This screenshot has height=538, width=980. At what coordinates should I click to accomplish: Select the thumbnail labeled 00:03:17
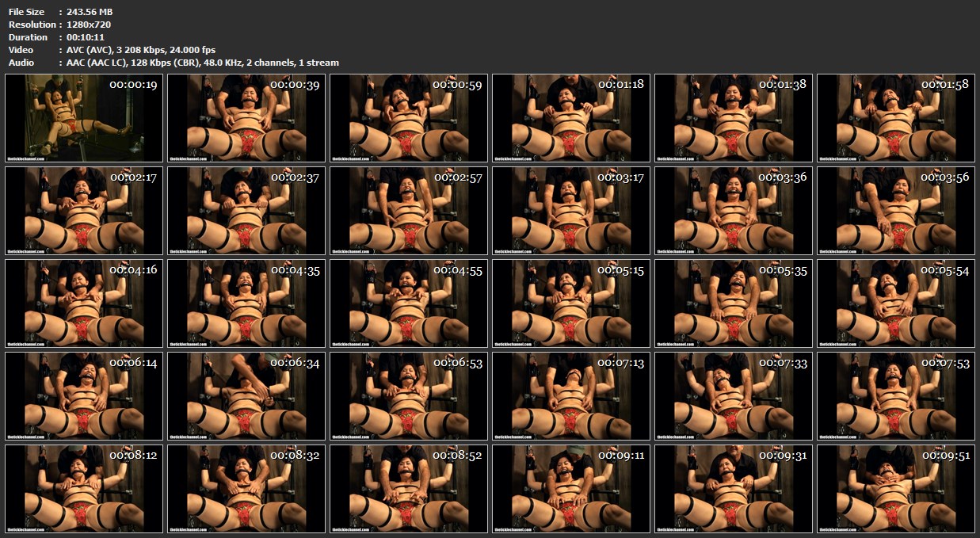570,211
